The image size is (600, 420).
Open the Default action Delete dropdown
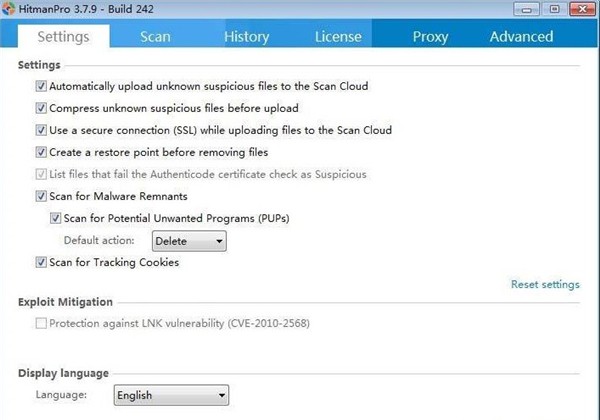[189, 241]
